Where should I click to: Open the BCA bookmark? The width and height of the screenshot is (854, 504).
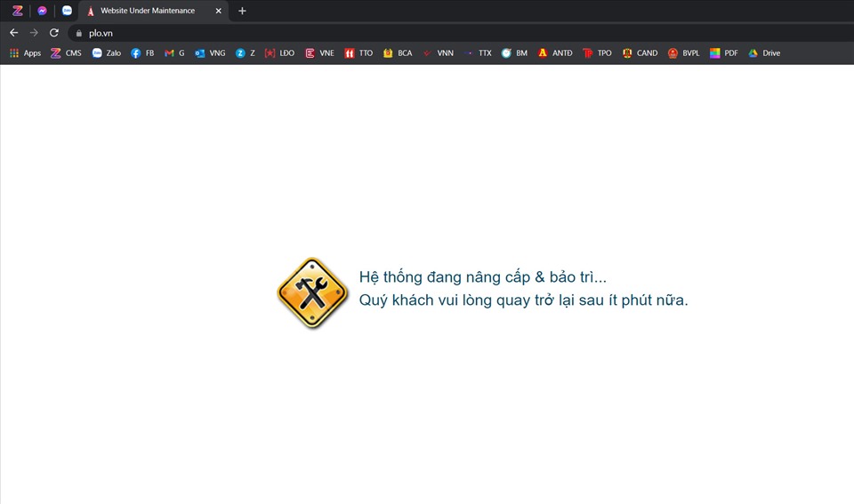(x=398, y=52)
